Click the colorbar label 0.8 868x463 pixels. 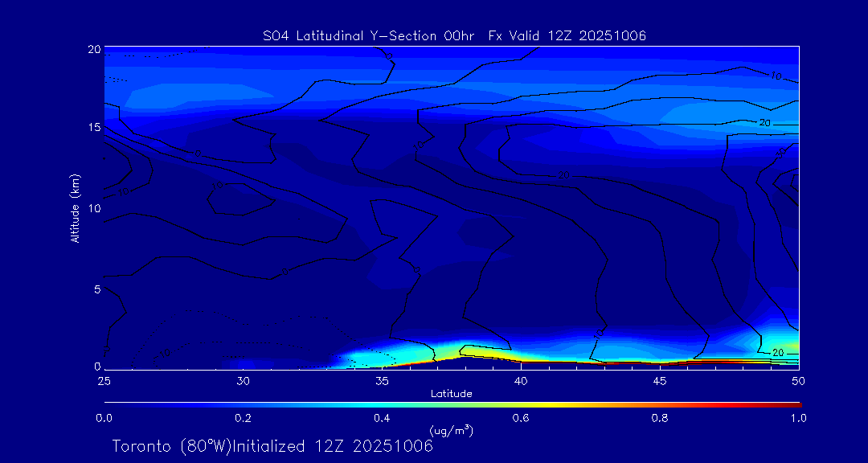pos(660,418)
